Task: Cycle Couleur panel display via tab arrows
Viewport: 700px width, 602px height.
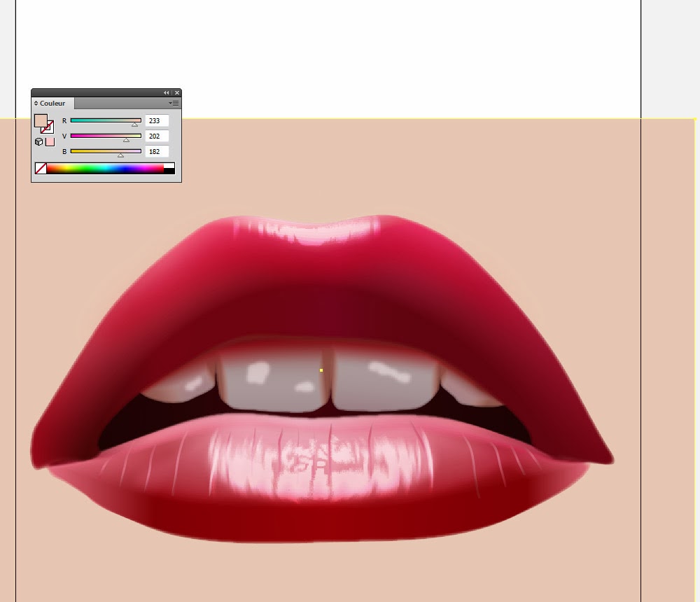Action: pos(36,103)
